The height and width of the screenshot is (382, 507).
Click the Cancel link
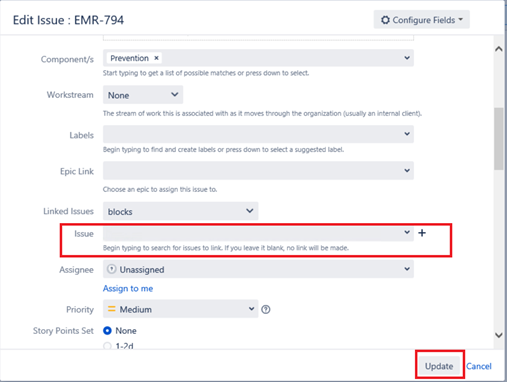click(479, 366)
